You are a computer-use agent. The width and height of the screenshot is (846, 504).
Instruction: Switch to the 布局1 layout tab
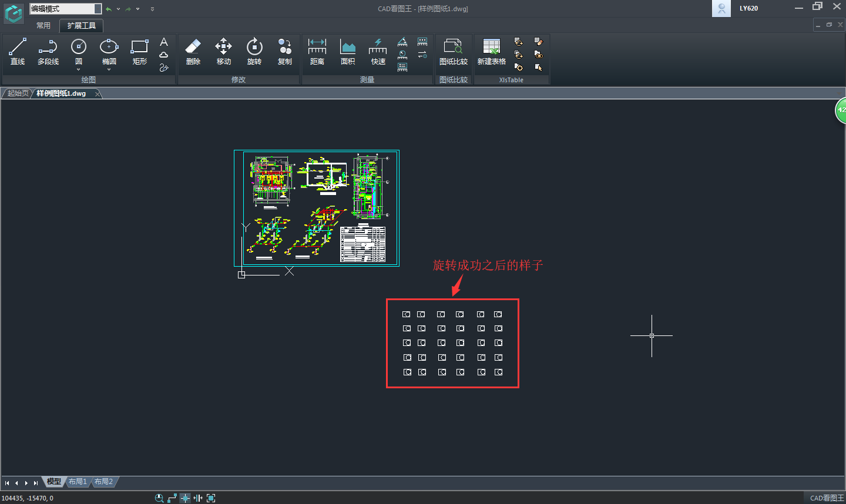pos(78,482)
